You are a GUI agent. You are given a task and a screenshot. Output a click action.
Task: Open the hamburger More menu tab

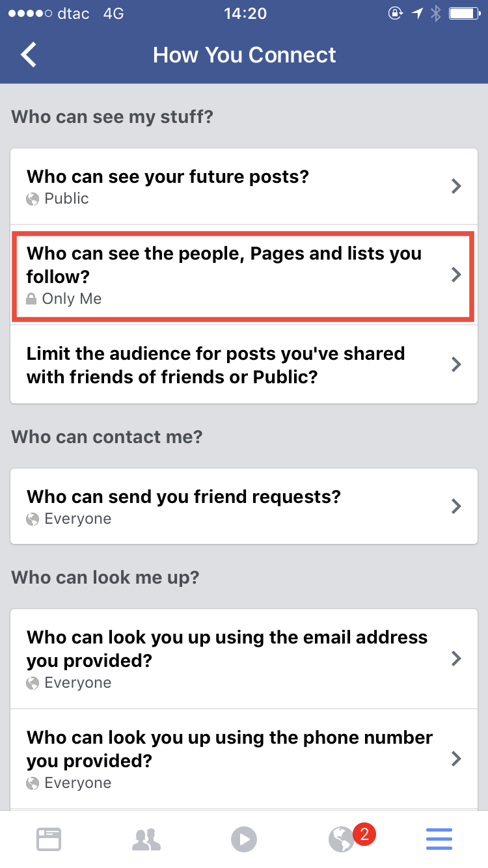(439, 839)
